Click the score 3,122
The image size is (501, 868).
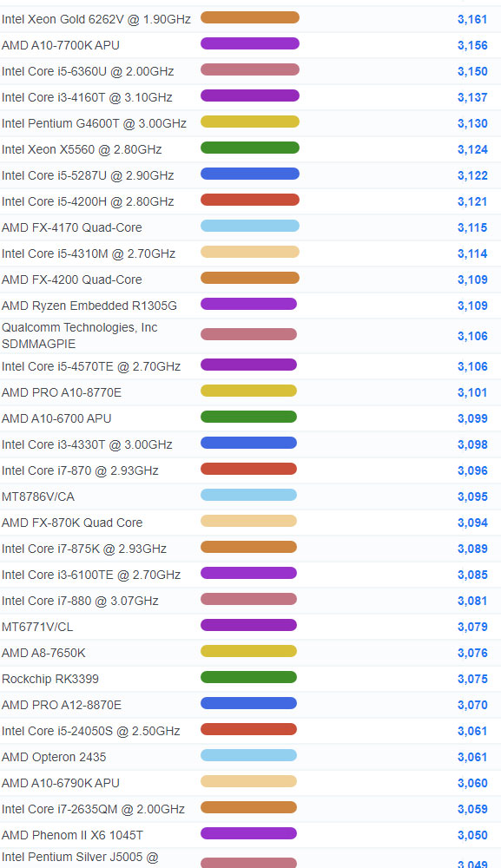click(472, 175)
